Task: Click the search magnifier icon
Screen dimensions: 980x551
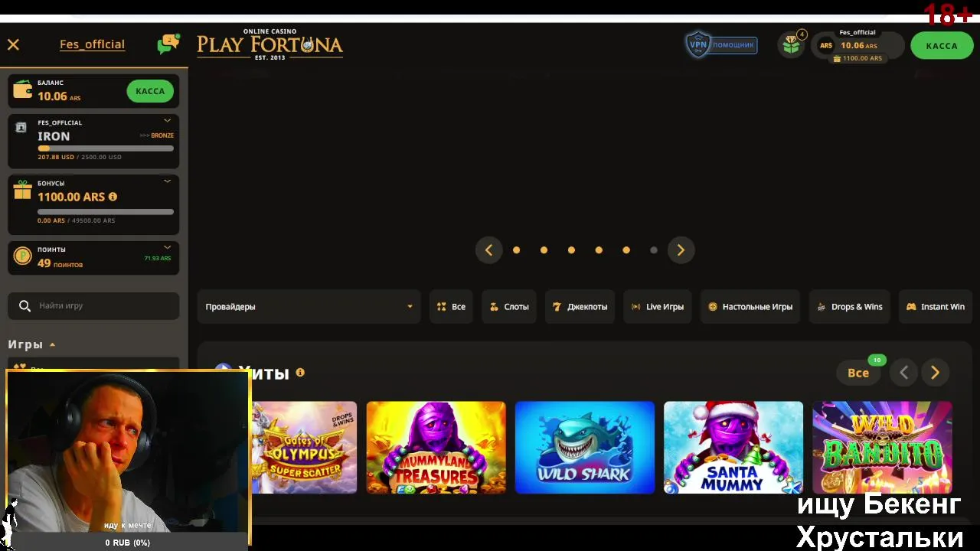Action: point(24,305)
